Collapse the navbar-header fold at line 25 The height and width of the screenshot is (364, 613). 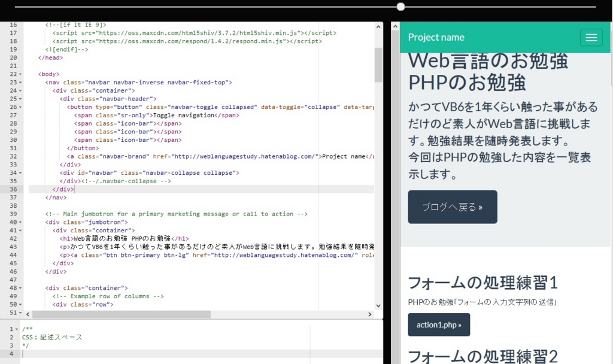20,99
